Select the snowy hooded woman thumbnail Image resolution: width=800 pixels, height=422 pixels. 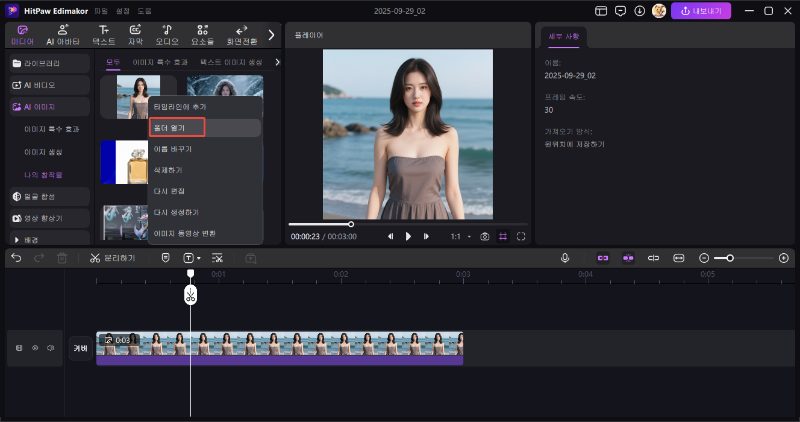225,85
